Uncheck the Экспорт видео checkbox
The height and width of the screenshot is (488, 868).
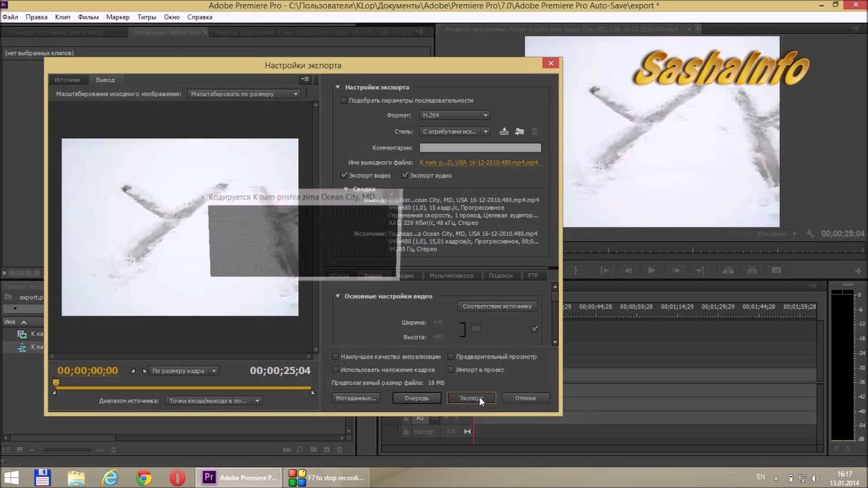[x=344, y=176]
